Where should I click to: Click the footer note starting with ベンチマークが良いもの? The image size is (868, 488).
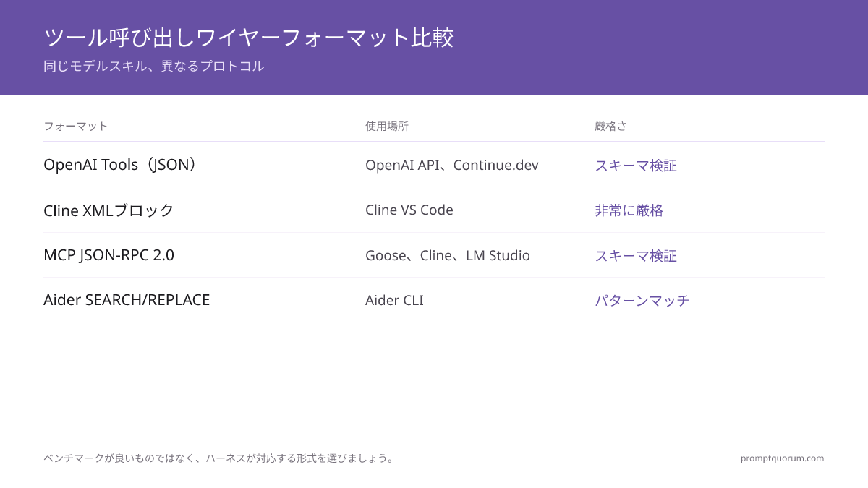(x=221, y=458)
